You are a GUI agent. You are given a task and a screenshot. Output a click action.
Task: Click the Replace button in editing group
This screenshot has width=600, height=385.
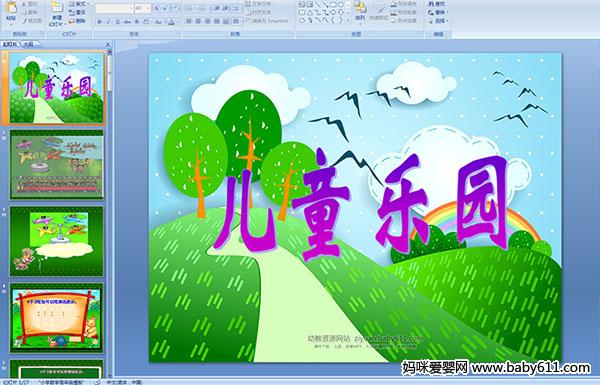(x=437, y=13)
